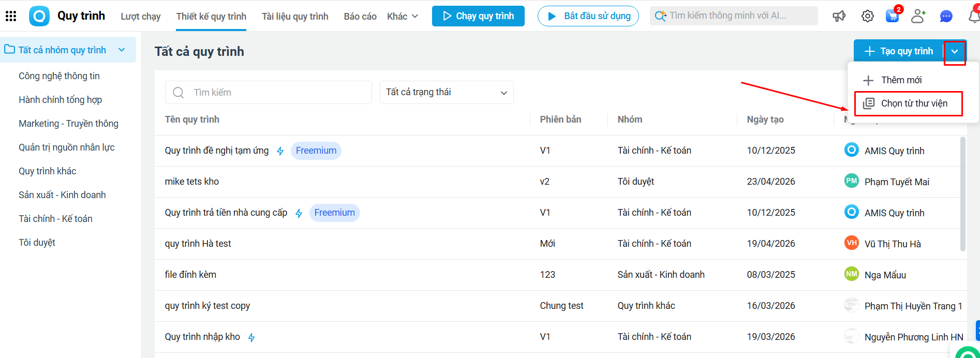Image resolution: width=980 pixels, height=358 pixels.
Task: Switch to the Lượt chạy tab
Action: 141,16
